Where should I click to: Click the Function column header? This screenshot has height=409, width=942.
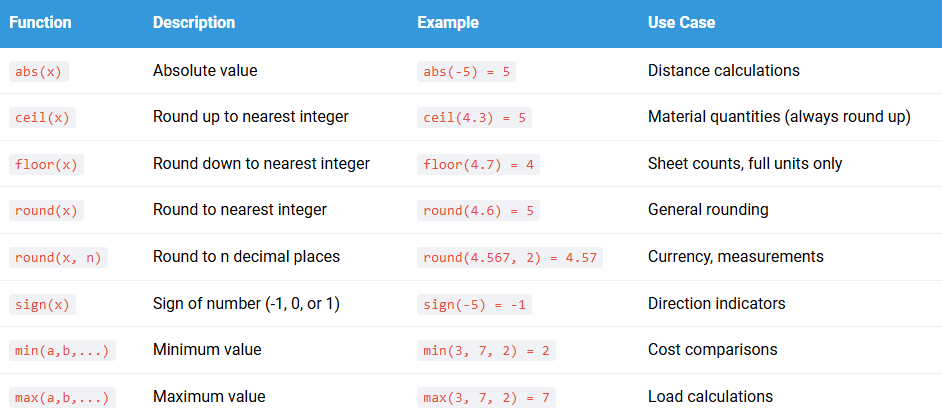pyautogui.click(x=40, y=23)
